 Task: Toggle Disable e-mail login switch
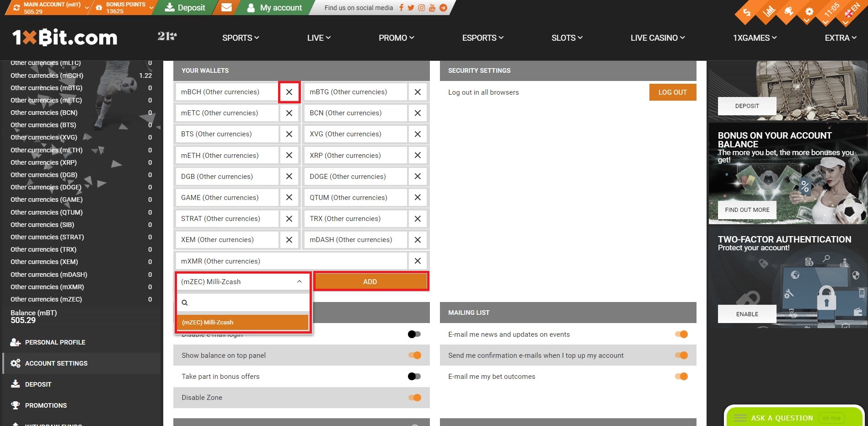(x=414, y=334)
